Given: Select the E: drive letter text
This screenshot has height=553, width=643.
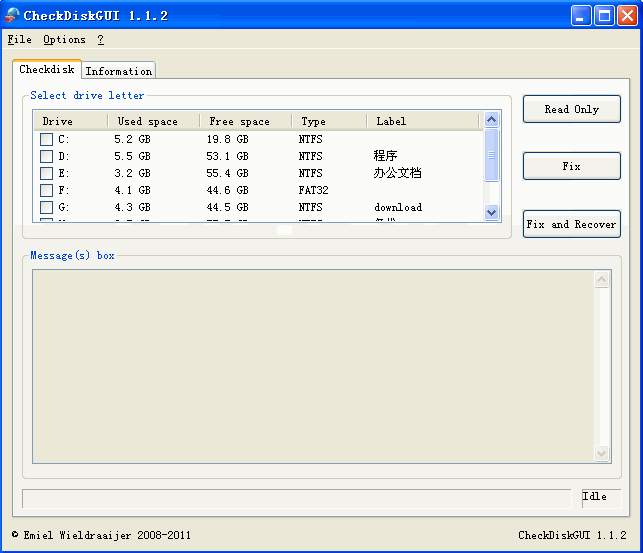Looking at the screenshot, I should [x=64, y=173].
